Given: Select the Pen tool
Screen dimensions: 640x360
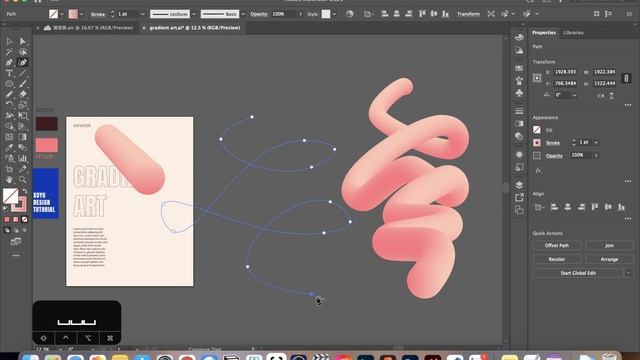Looking at the screenshot, I should [9, 62].
